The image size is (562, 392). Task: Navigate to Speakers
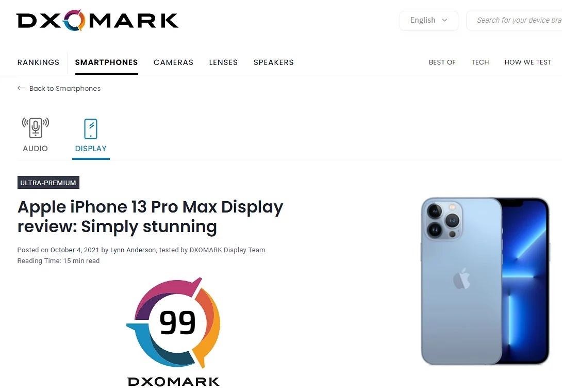273,62
